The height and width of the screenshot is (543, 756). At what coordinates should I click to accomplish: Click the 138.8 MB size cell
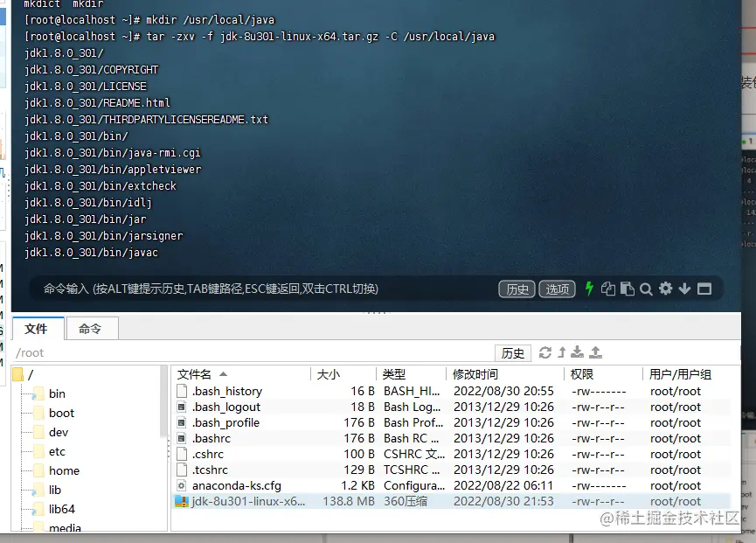click(348, 502)
